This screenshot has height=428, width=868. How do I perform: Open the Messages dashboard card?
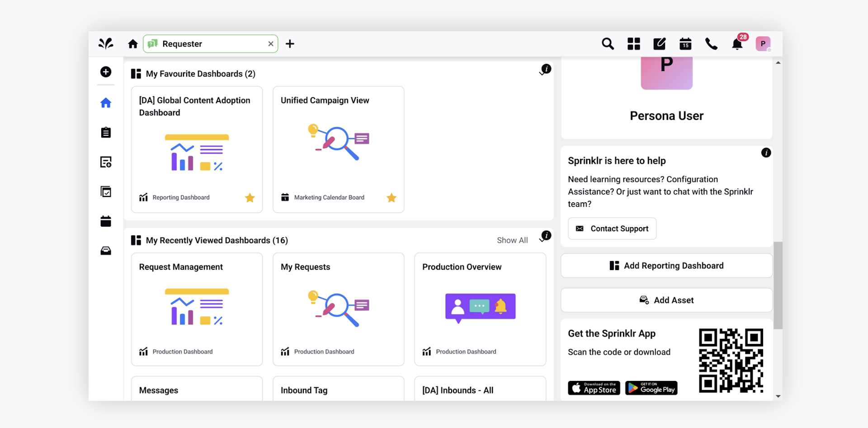click(197, 389)
